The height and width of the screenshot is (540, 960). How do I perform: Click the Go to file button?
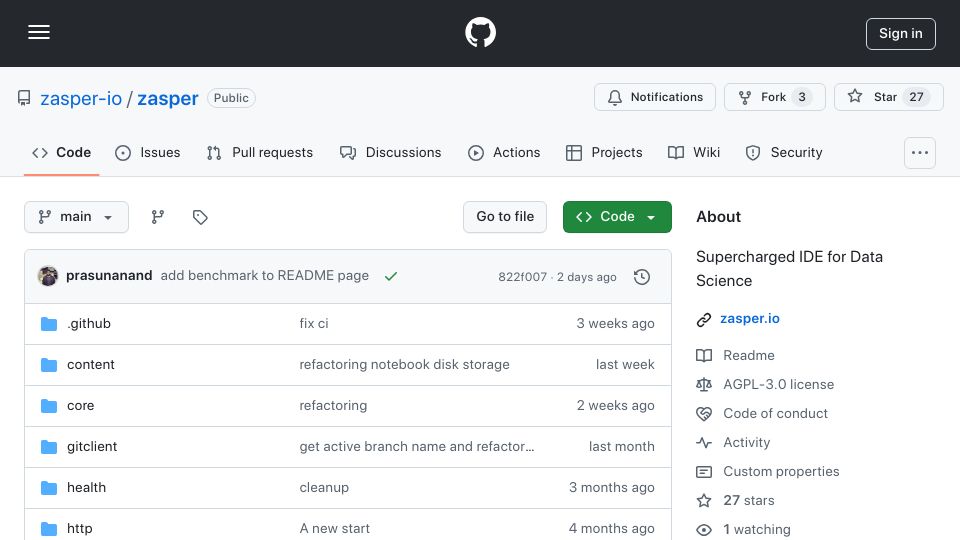[505, 217]
